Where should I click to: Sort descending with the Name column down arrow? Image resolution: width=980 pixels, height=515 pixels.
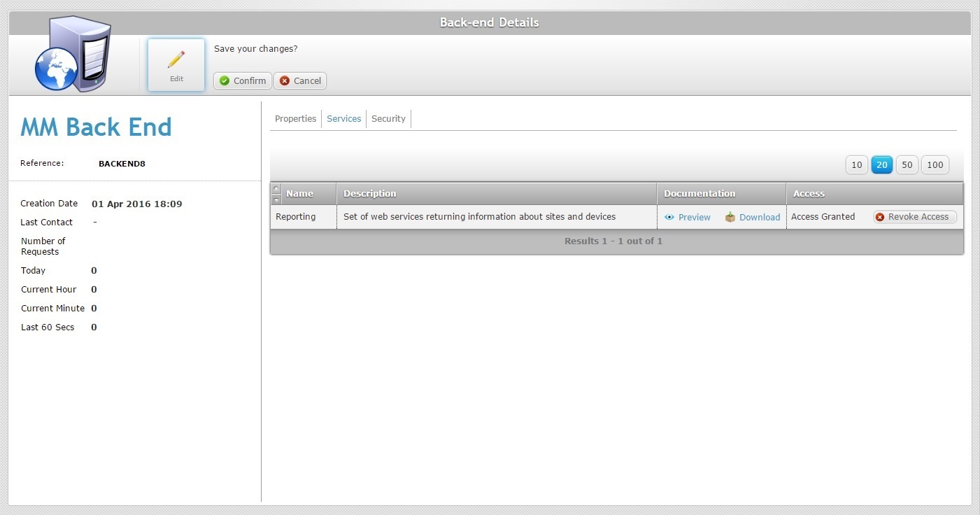[x=276, y=199]
